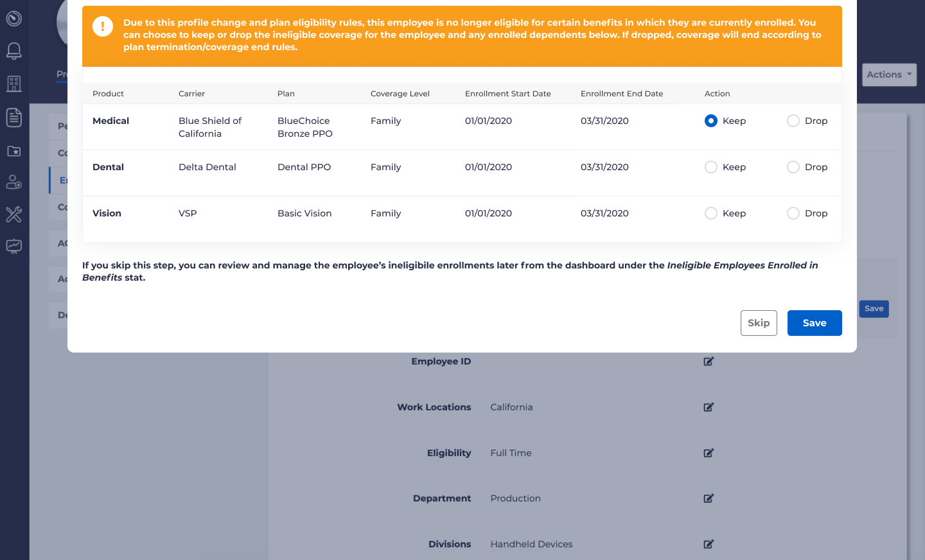Select Keep for Dental coverage
This screenshot has width=925, height=560.
pyautogui.click(x=711, y=167)
